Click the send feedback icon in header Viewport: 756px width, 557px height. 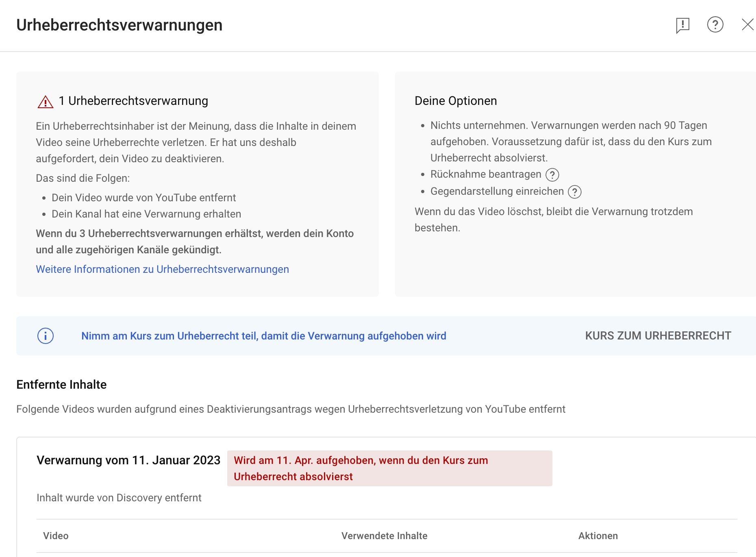pyautogui.click(x=683, y=25)
